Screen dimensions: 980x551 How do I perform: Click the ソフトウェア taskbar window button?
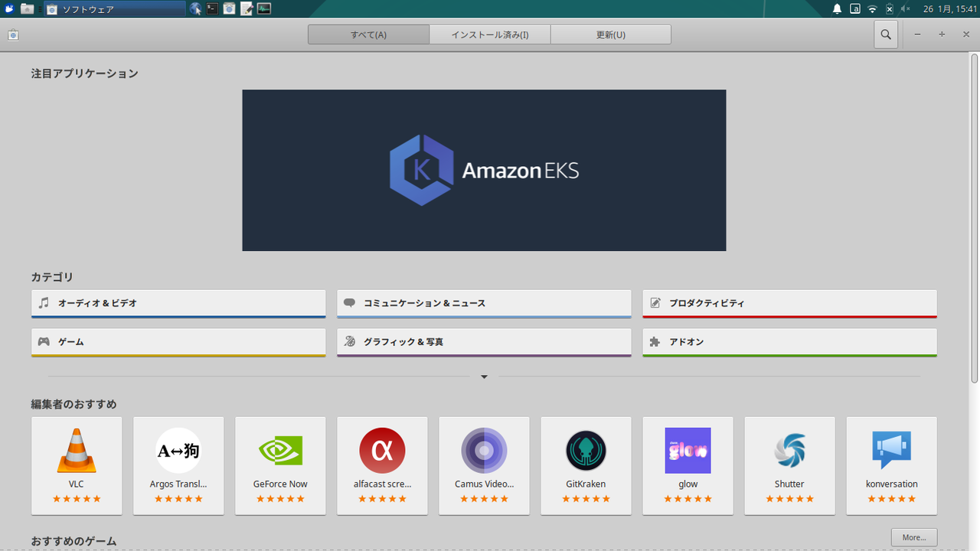tap(115, 8)
